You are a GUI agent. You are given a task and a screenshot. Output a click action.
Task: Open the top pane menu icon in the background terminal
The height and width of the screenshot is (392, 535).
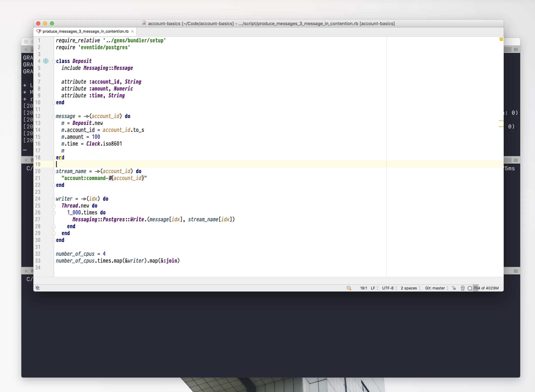tap(516, 50)
